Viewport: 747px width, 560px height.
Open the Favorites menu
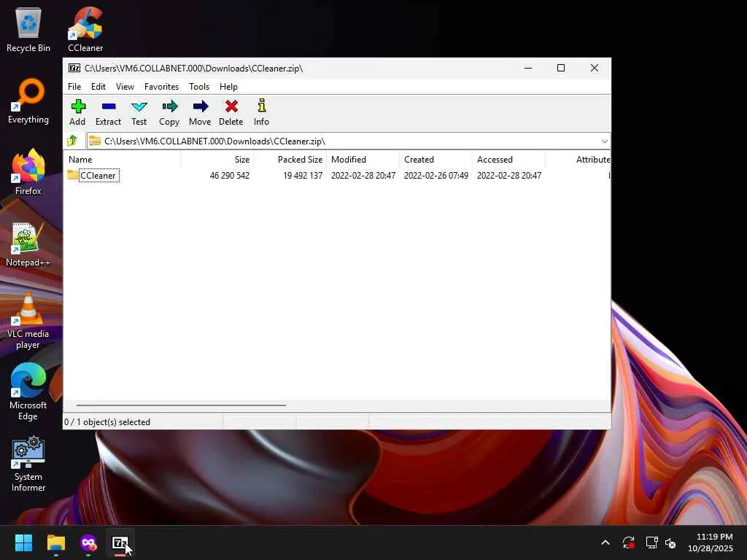[x=161, y=87]
